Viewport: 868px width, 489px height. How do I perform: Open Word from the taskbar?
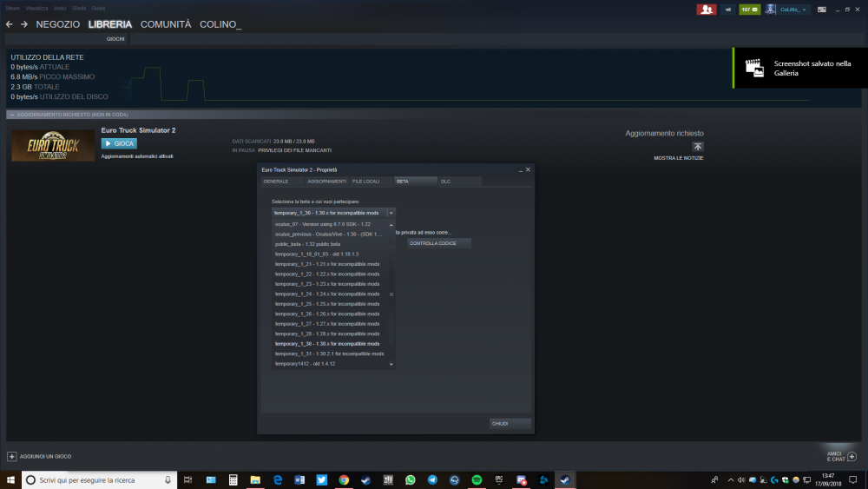[299, 480]
